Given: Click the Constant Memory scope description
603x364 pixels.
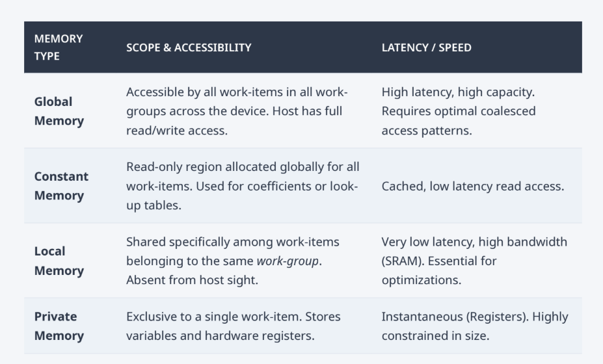Looking at the screenshot, I should (x=243, y=186).
